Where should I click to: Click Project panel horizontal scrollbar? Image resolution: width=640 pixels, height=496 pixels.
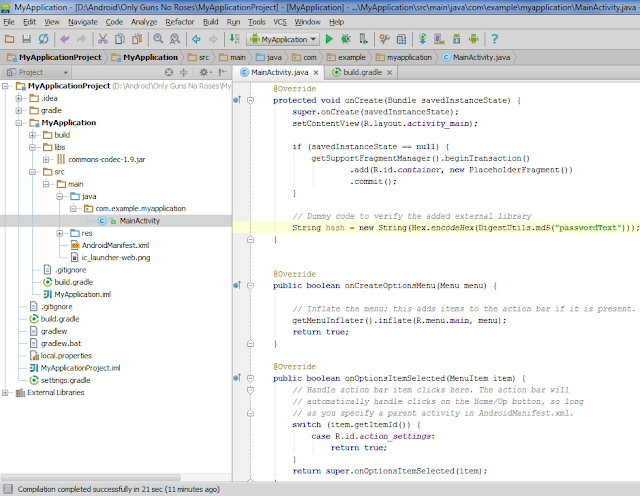[91, 477]
